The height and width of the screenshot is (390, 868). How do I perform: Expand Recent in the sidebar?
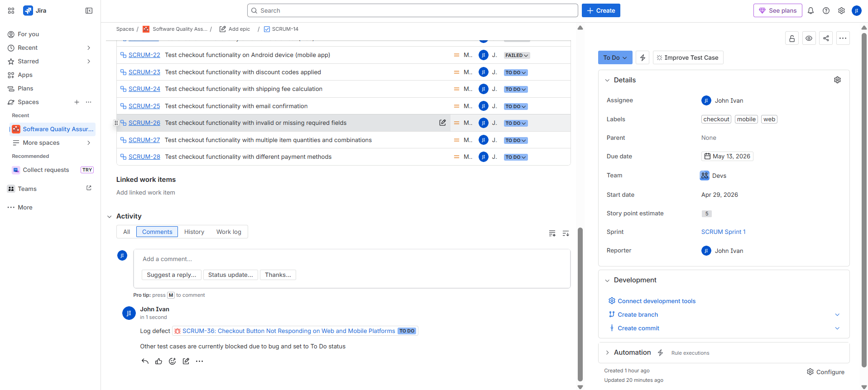(x=89, y=48)
